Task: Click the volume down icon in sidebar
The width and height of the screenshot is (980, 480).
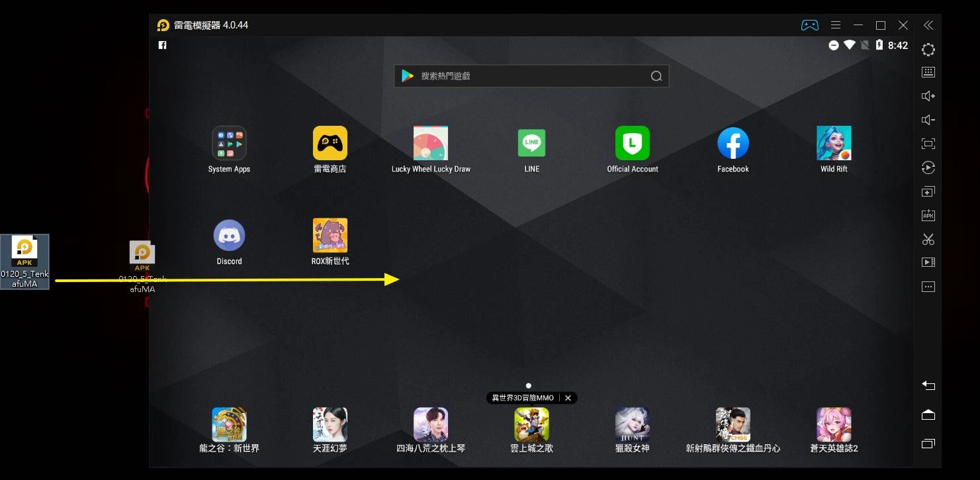Action: tap(928, 120)
